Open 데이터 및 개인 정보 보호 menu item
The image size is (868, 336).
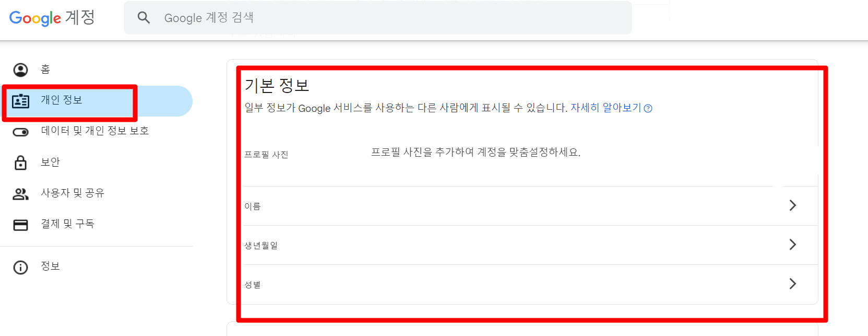(x=97, y=131)
